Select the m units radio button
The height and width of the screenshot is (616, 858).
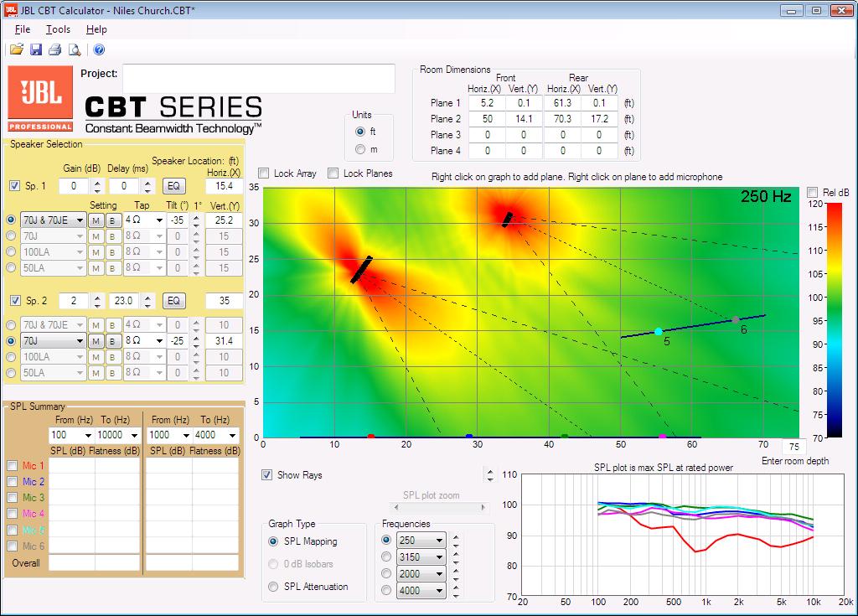coord(360,149)
